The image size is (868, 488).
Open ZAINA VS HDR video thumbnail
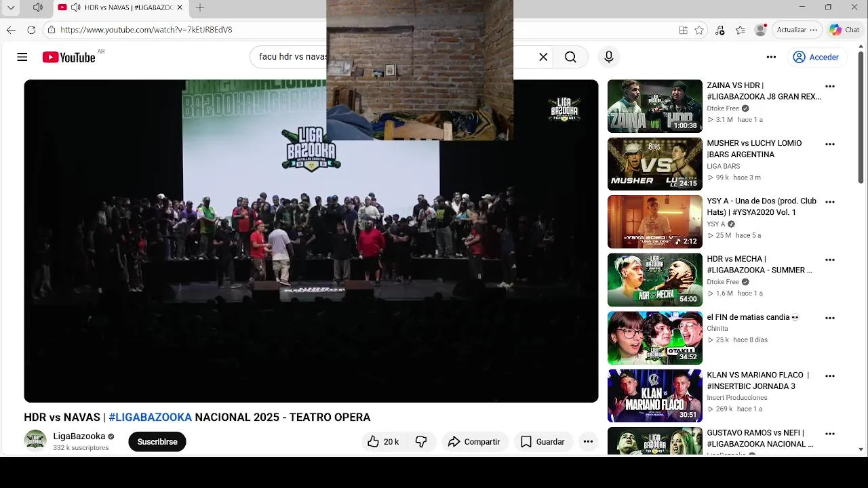(x=655, y=106)
